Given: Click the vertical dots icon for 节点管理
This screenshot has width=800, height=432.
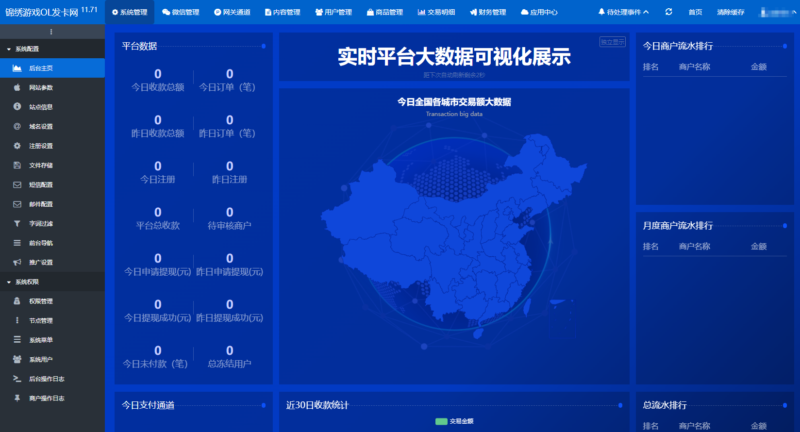Looking at the screenshot, I should (17, 320).
